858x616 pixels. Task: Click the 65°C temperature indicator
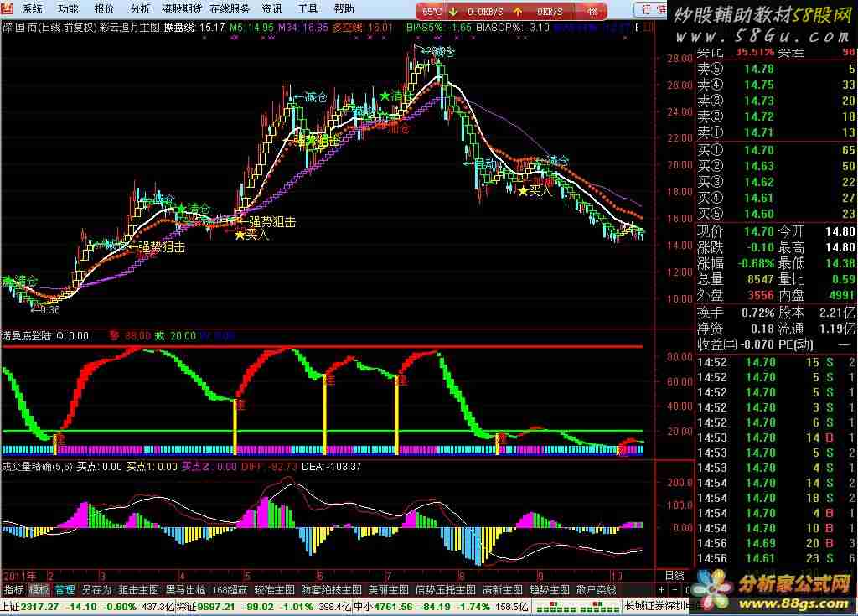(432, 11)
